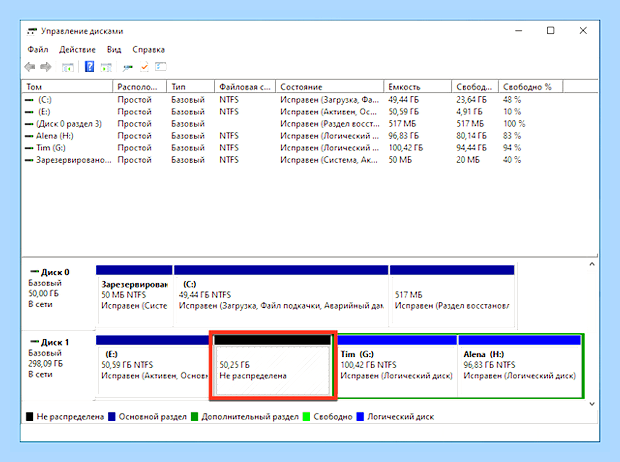
Task: Click the 49,44 ГБ capacity cell
Action: click(403, 100)
